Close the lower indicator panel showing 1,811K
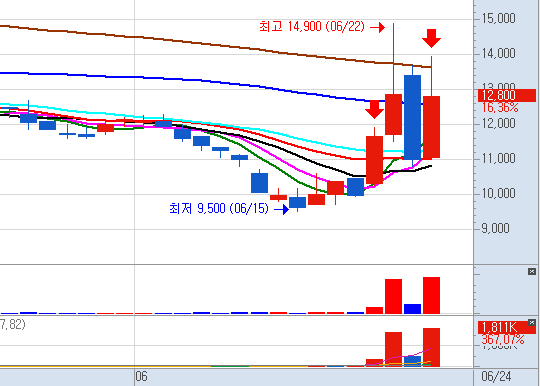Image resolution: width=540 pixels, height=386 pixels. 532,323
